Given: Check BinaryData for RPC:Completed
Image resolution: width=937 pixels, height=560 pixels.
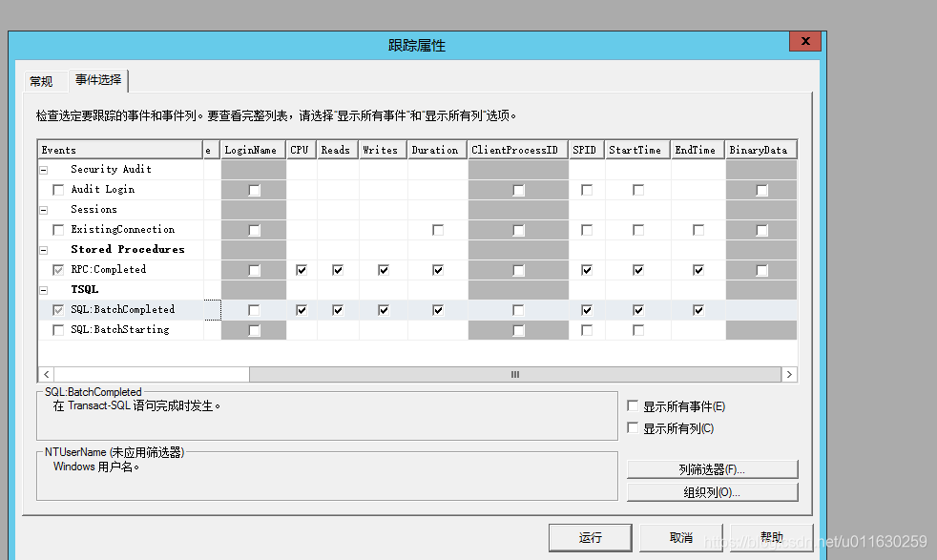Looking at the screenshot, I should coord(761,270).
